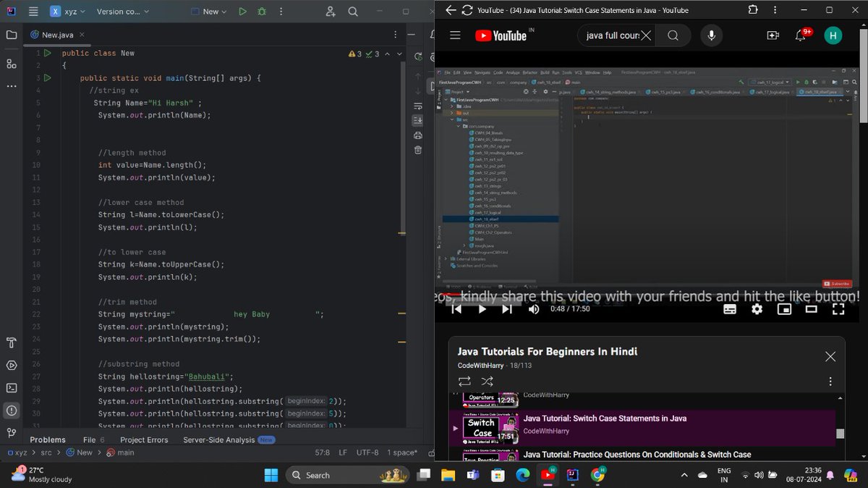Open the Run tool window icon

tap(12, 365)
